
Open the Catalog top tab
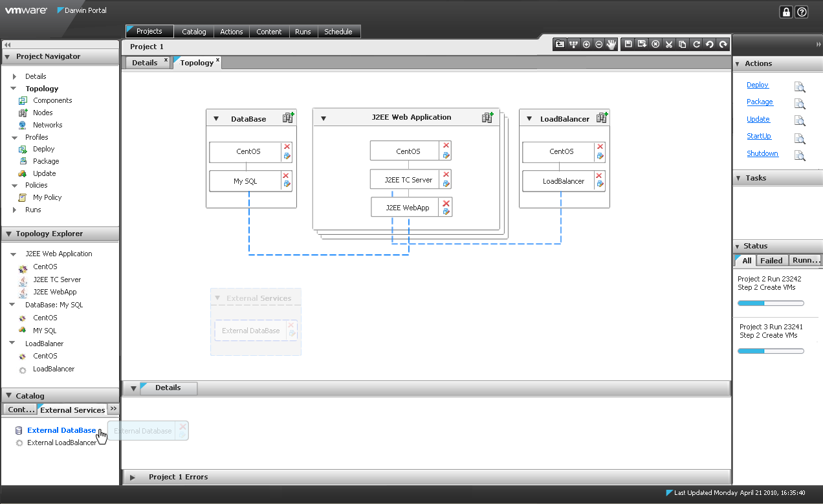click(x=193, y=32)
